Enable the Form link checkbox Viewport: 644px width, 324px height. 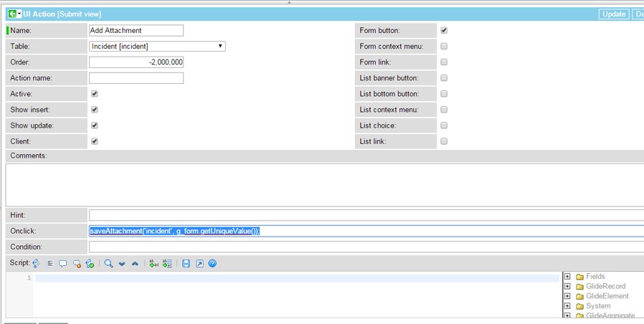(444, 62)
